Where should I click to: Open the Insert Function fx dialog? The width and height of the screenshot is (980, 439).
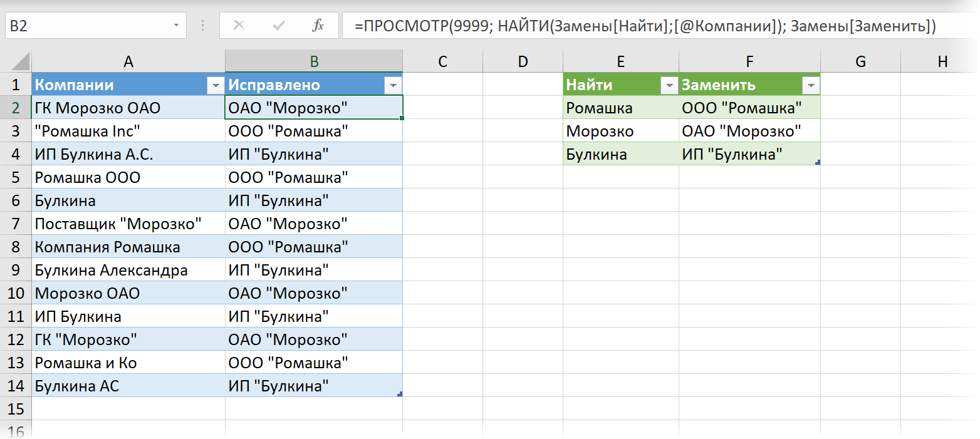pos(318,26)
